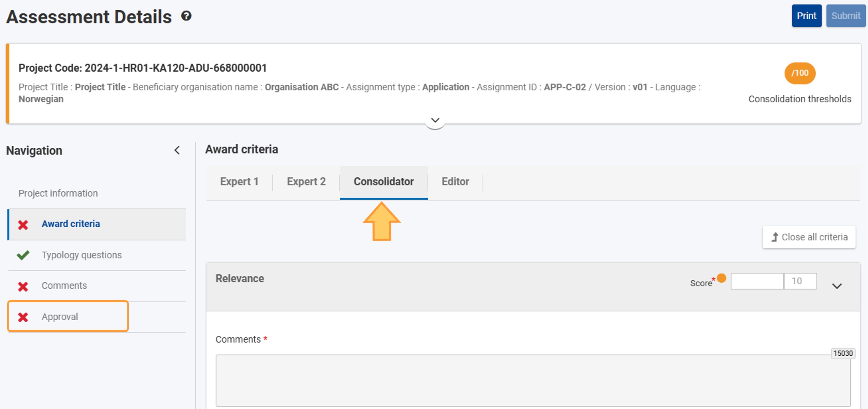
Task: Click the upward arrow in Close all criteria
Action: point(775,237)
